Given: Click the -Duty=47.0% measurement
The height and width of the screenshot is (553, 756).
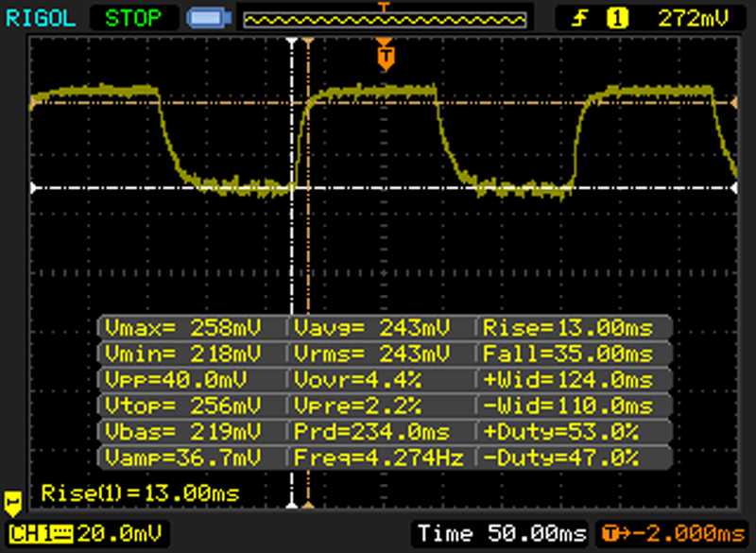Looking at the screenshot, I should [x=560, y=458].
